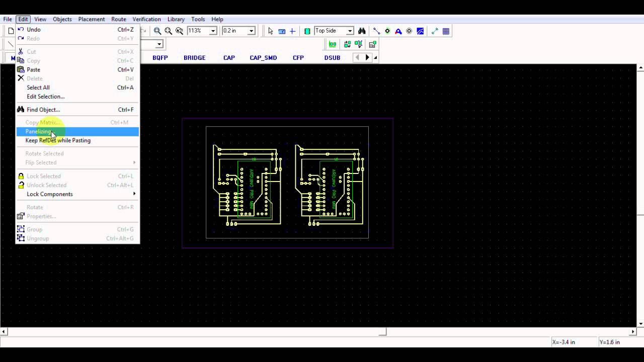Image resolution: width=644 pixels, height=362 pixels.
Task: Click the highlighted Panelizing... menu item
Action: pos(77,131)
